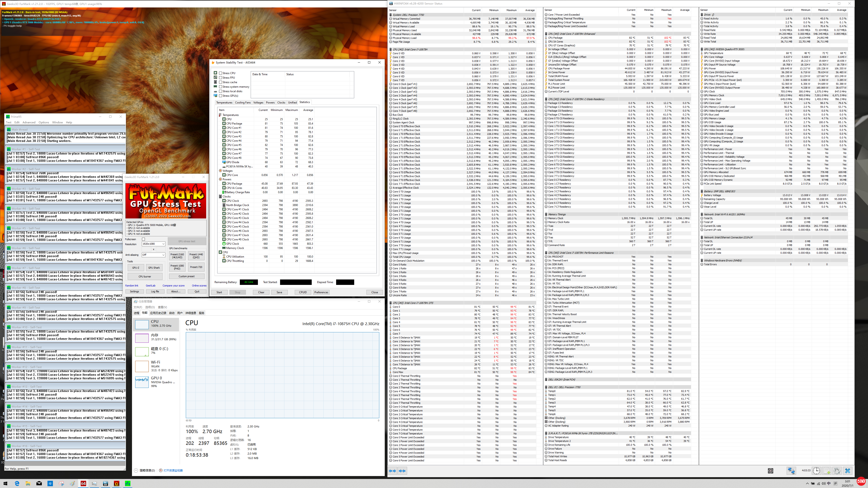868x488 pixels.
Task: Show hidden system tray icons
Action: coord(807,484)
